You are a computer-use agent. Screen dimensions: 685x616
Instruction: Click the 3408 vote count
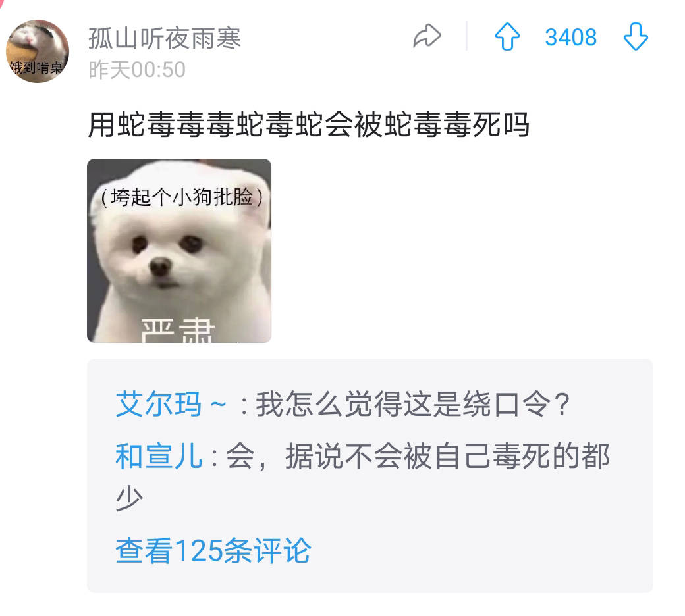click(x=570, y=38)
